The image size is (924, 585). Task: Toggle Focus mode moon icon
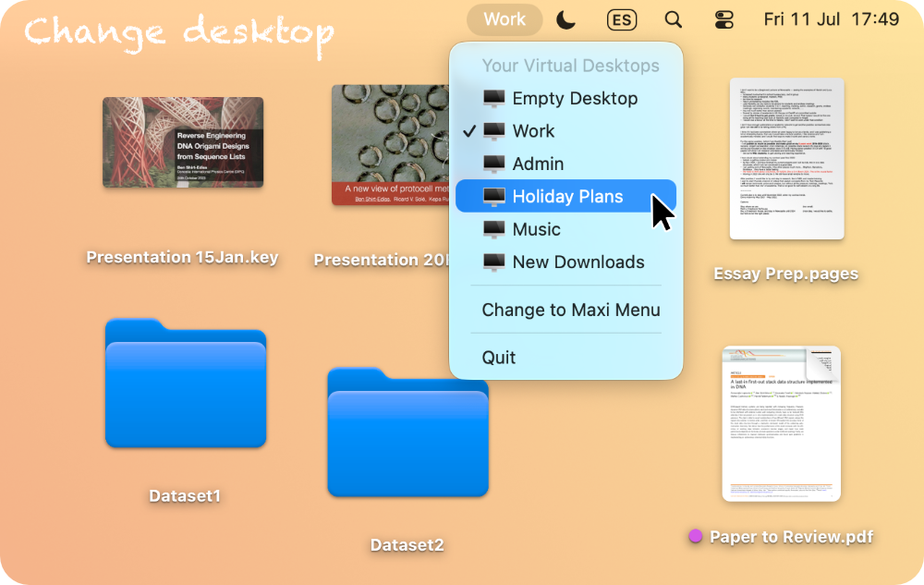tap(565, 20)
